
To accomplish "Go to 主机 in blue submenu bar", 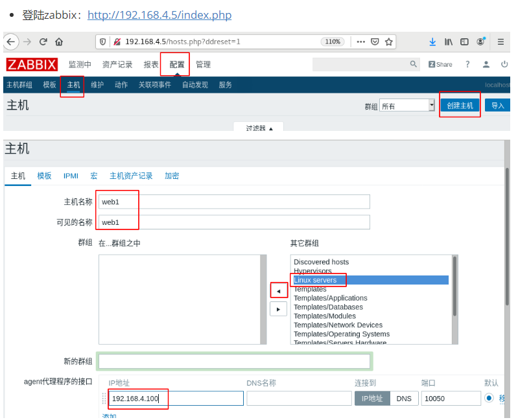I will (73, 85).
